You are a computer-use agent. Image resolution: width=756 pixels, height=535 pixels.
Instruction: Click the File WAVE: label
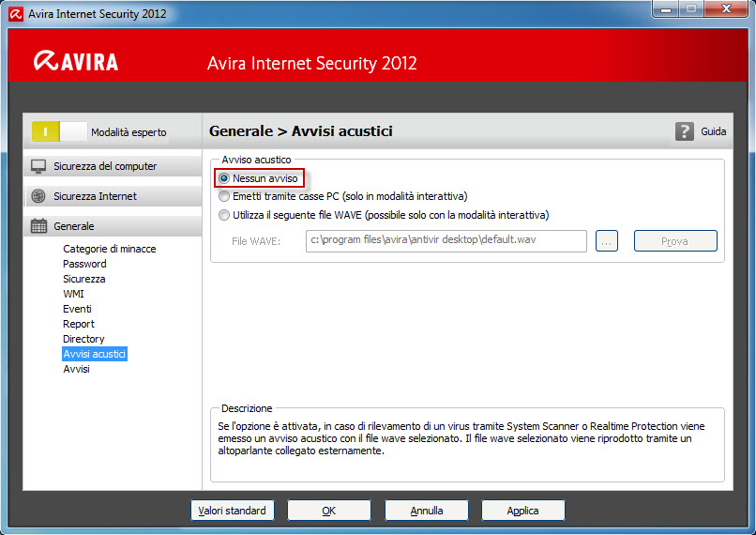click(x=255, y=241)
